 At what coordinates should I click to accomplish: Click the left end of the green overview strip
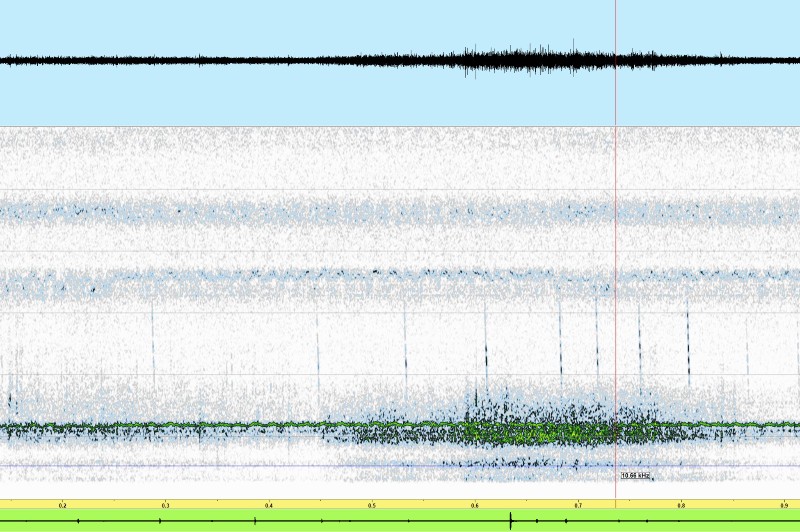click(5, 521)
